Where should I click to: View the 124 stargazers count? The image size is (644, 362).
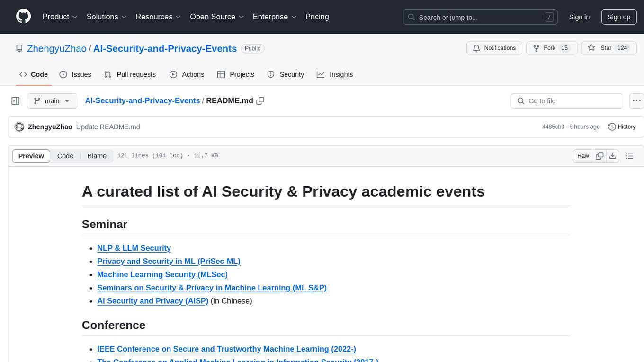click(x=622, y=48)
